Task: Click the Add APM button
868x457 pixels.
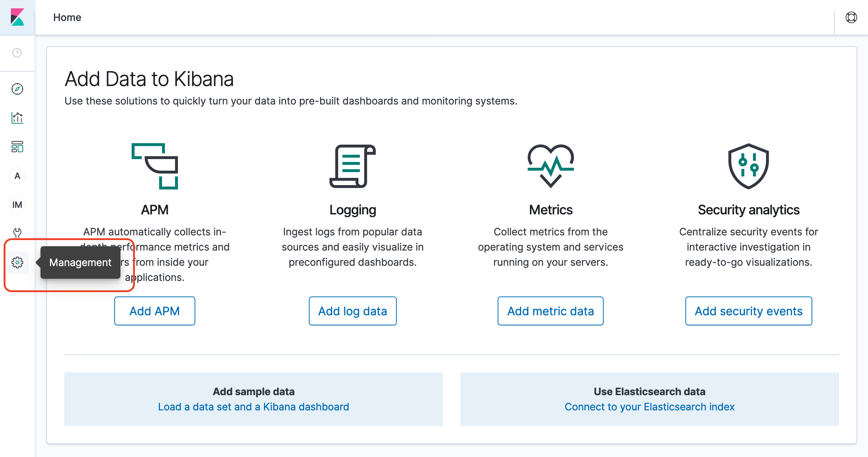Action: (155, 311)
